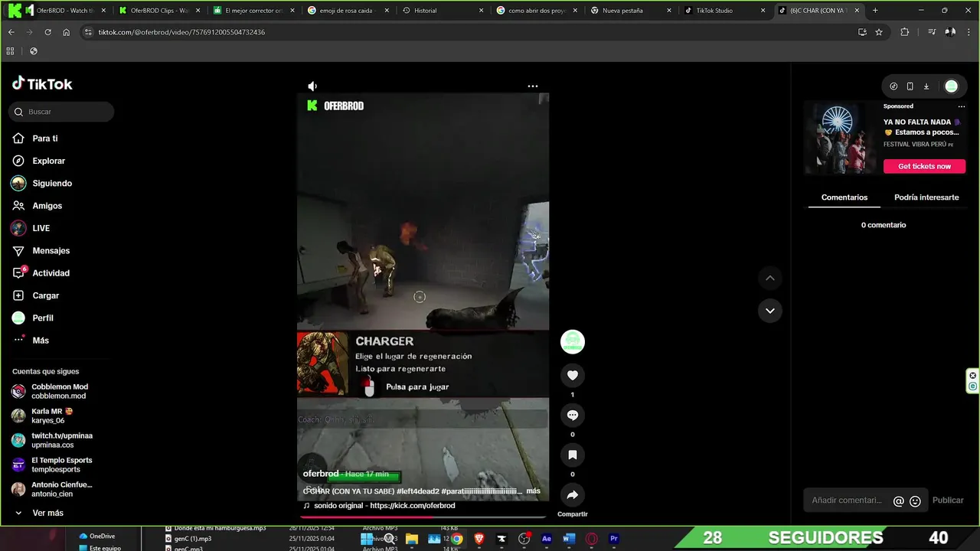Switch to the OferBROD Clips browser tab
The image size is (980, 551).
(x=159, y=11)
